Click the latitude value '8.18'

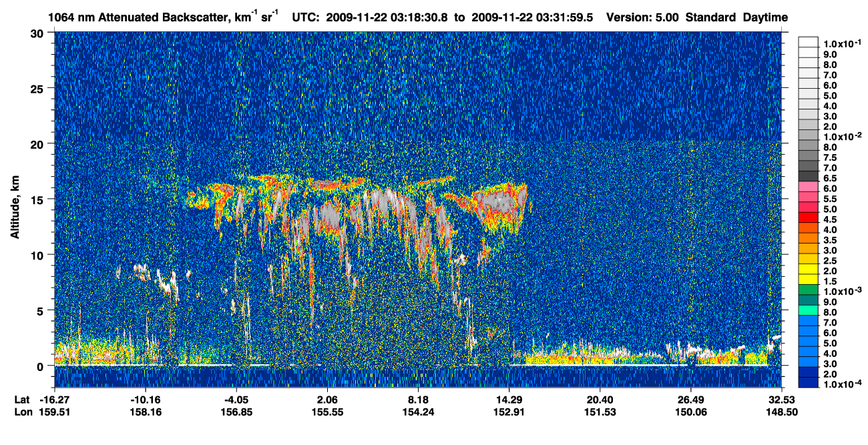tap(418, 400)
